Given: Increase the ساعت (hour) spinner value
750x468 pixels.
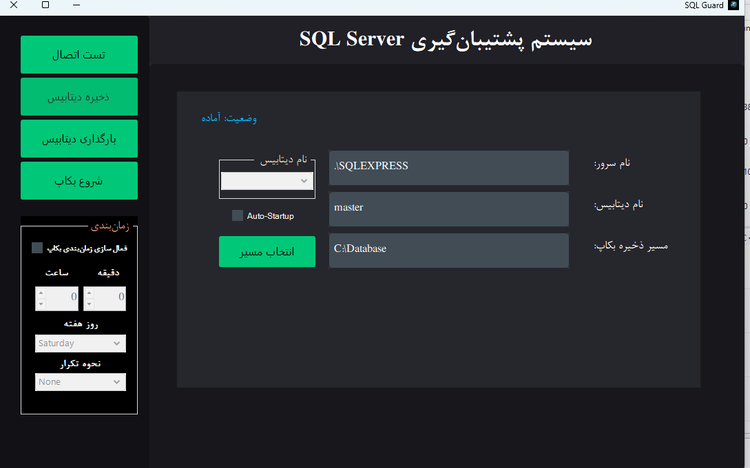Looking at the screenshot, I should pos(41,293).
